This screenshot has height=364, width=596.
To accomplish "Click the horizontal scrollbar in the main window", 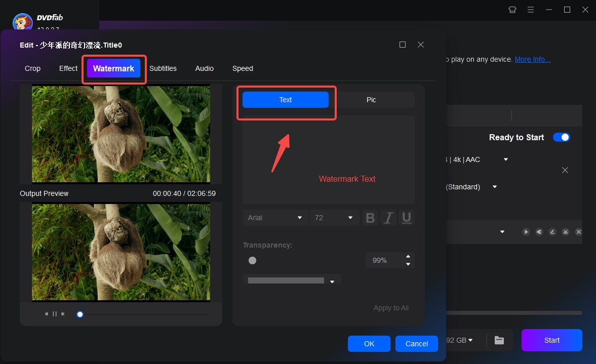I will (514, 313).
